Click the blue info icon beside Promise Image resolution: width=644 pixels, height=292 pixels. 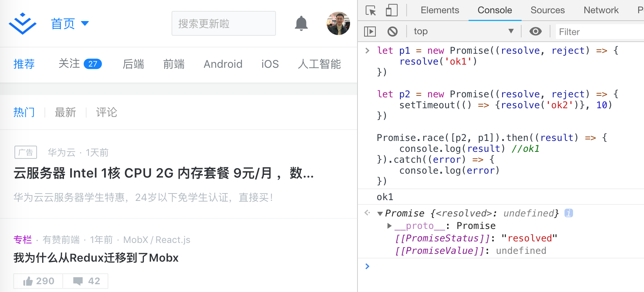pyautogui.click(x=569, y=213)
